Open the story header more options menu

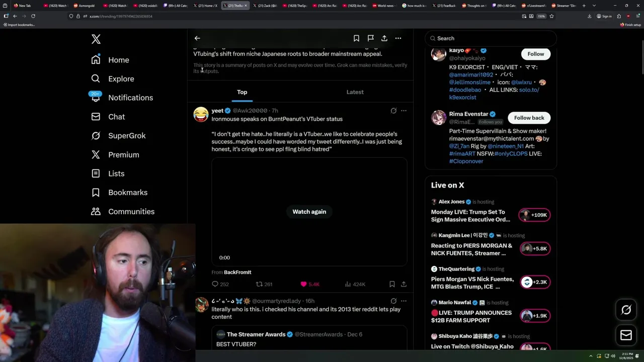pos(398,38)
